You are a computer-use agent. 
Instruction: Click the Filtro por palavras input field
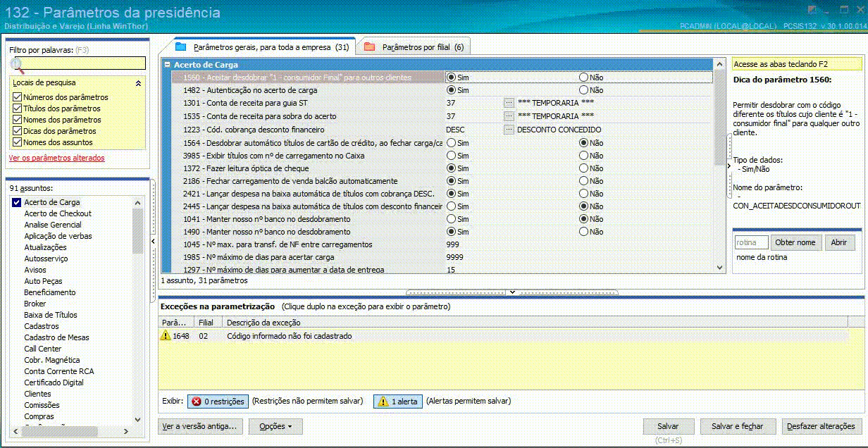(x=80, y=63)
